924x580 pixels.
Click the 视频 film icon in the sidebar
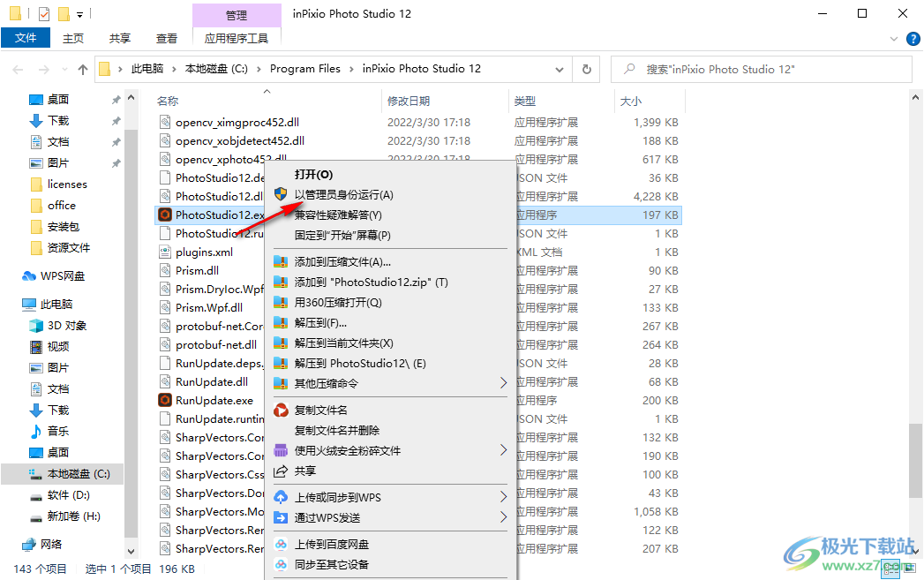point(36,347)
